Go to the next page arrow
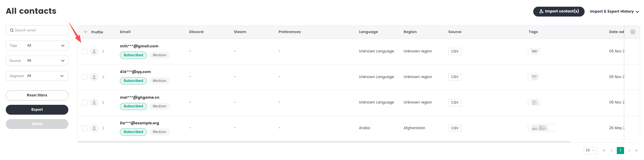The width and height of the screenshot is (644, 160). point(629,150)
